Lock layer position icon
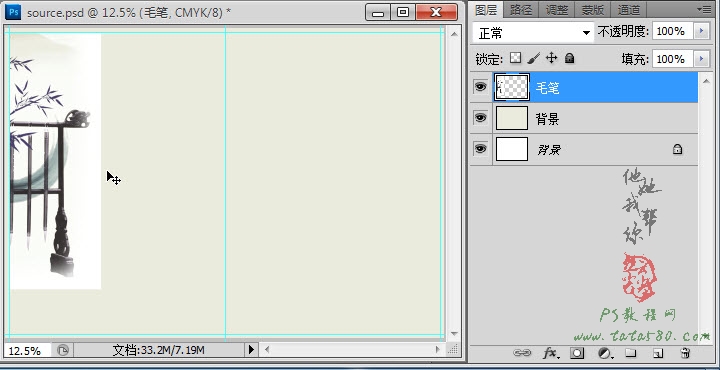The height and width of the screenshot is (370, 720). click(x=551, y=58)
